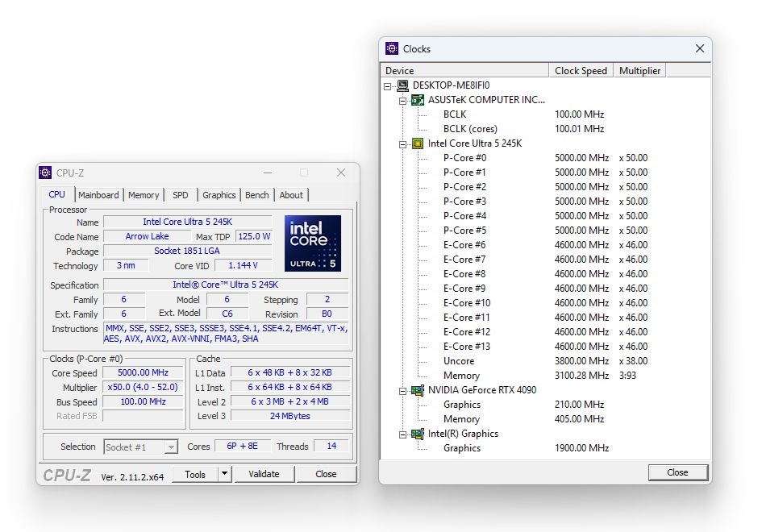Click the 24 MBytes Level 3 cache value
Viewport: 766px width, 532px height.
click(290, 416)
